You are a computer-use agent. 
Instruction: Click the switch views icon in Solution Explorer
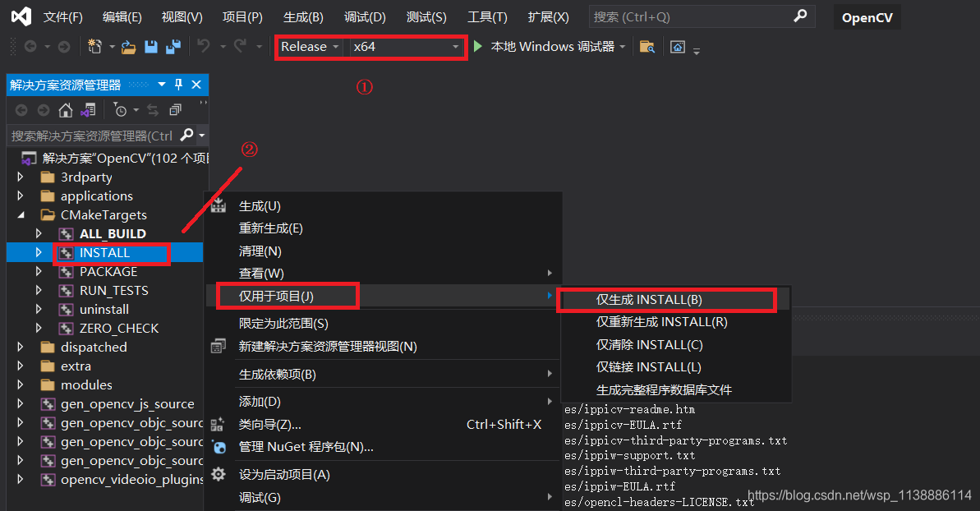(x=88, y=111)
